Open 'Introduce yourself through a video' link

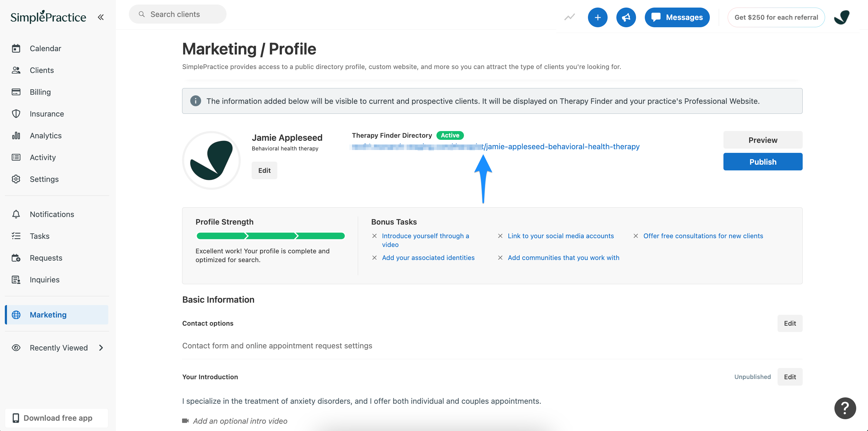point(425,240)
